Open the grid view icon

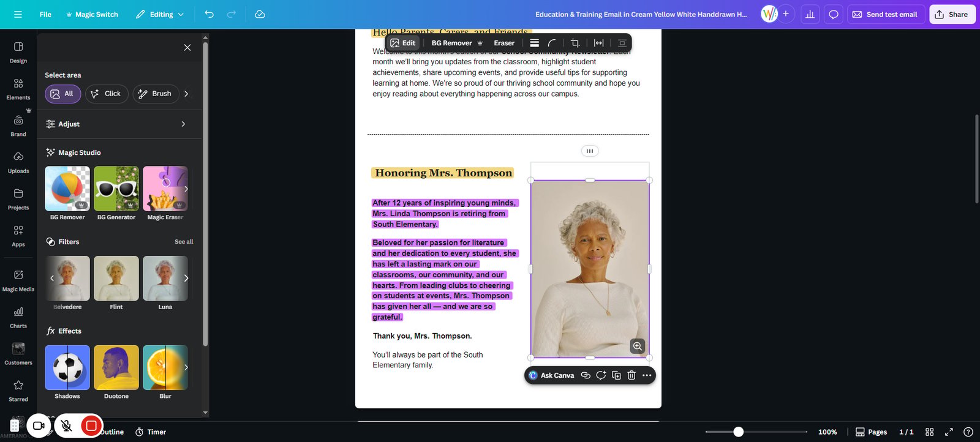point(929,432)
